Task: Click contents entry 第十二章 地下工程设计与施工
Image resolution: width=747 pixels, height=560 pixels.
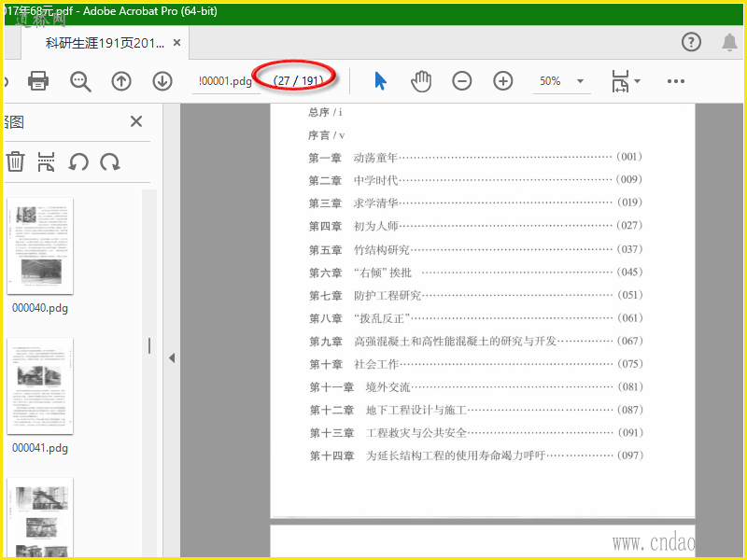Action: coord(475,410)
